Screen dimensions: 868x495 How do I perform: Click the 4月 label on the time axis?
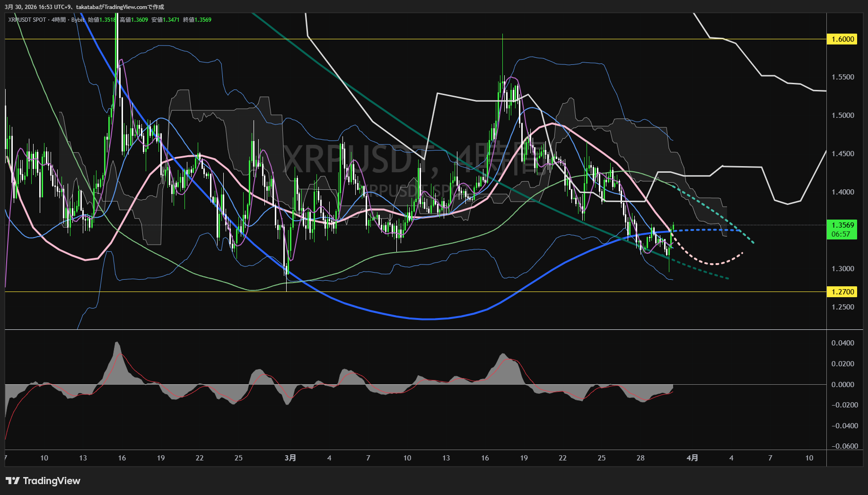(692, 458)
